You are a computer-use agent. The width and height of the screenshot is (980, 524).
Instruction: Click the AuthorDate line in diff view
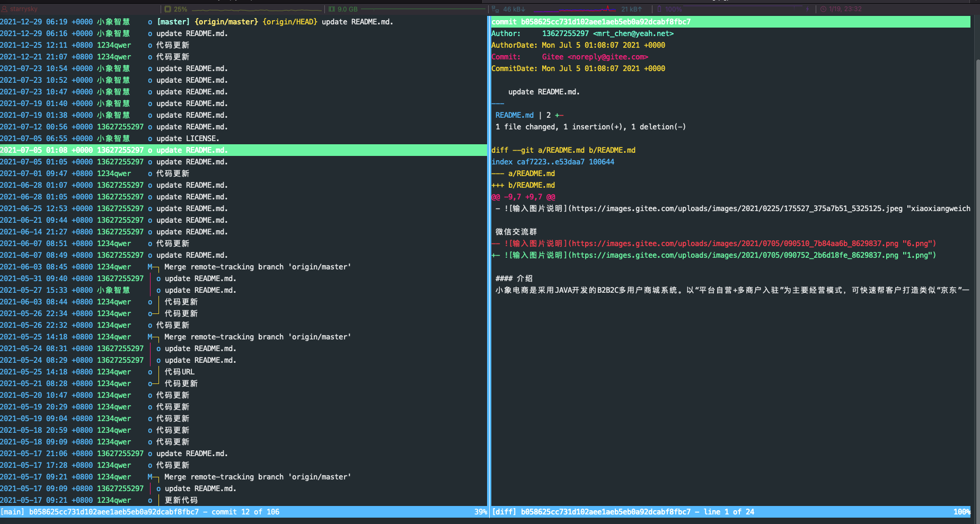point(578,45)
